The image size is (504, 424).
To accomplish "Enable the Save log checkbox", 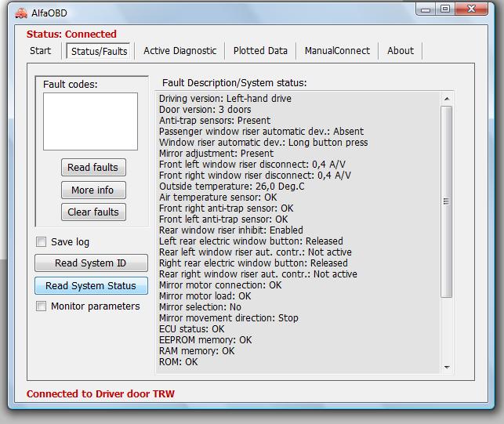I will [41, 241].
